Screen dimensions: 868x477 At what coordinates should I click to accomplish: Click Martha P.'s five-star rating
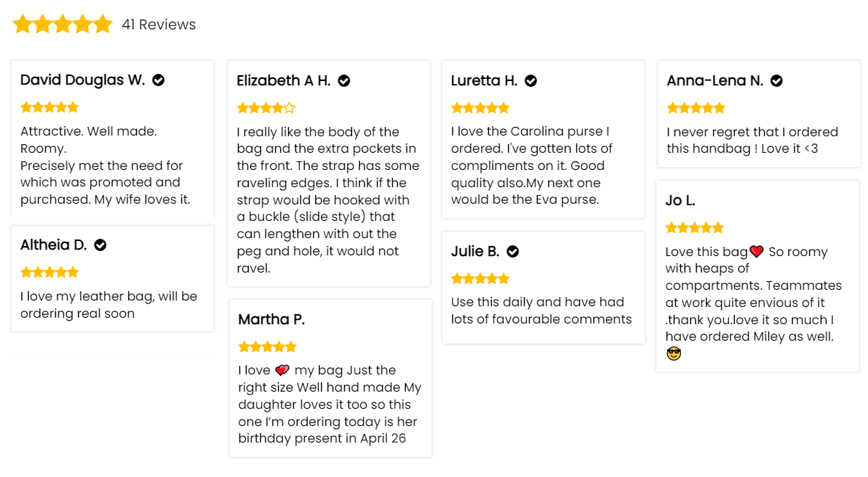click(267, 347)
